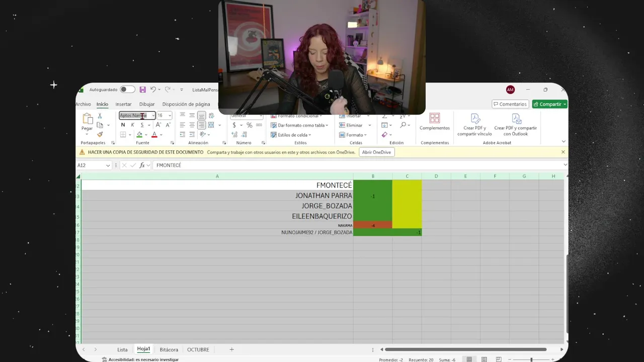
Task: Click Decrease Indent icon
Action: click(x=182, y=134)
